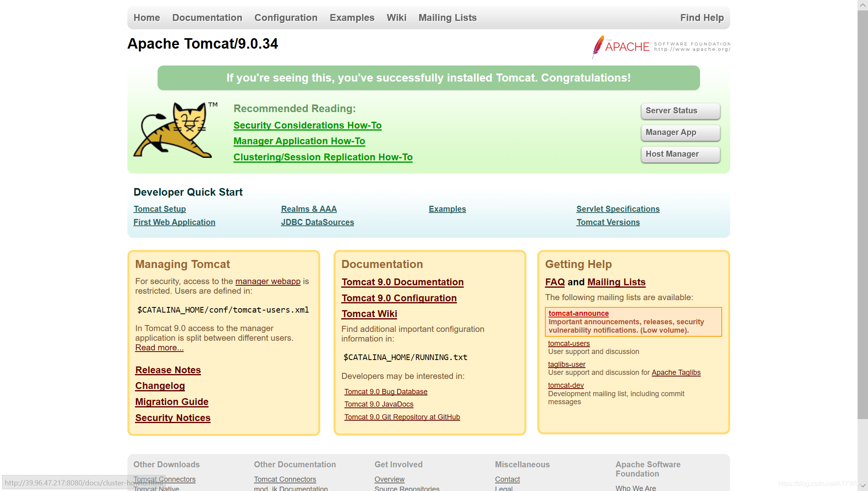
Task: Open Tomcat 9.0 Bug Database link
Action: tap(386, 392)
